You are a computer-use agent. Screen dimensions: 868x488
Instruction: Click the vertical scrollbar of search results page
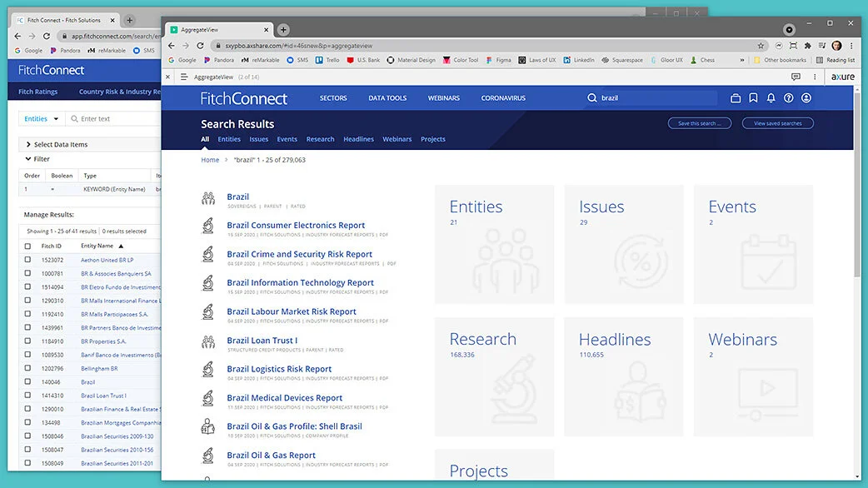(x=857, y=186)
